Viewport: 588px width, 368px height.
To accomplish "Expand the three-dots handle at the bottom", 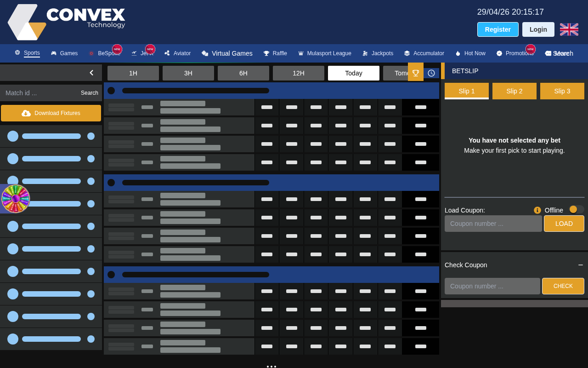I will (x=271, y=366).
